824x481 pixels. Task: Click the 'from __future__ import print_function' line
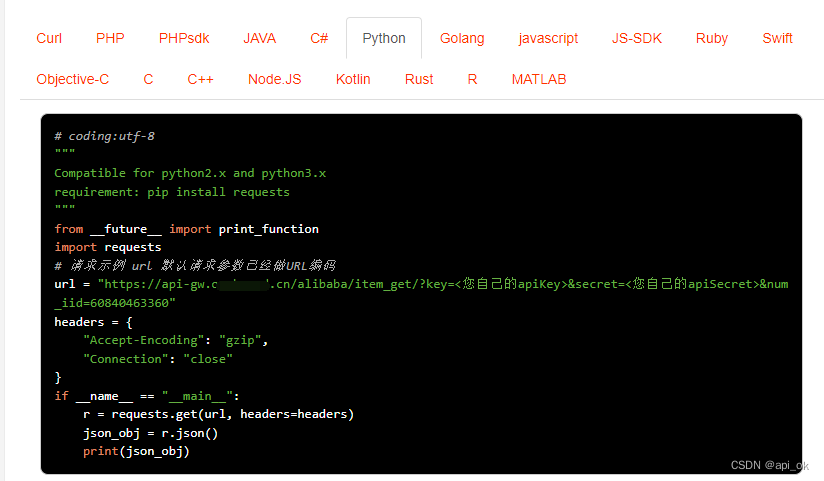(187, 229)
